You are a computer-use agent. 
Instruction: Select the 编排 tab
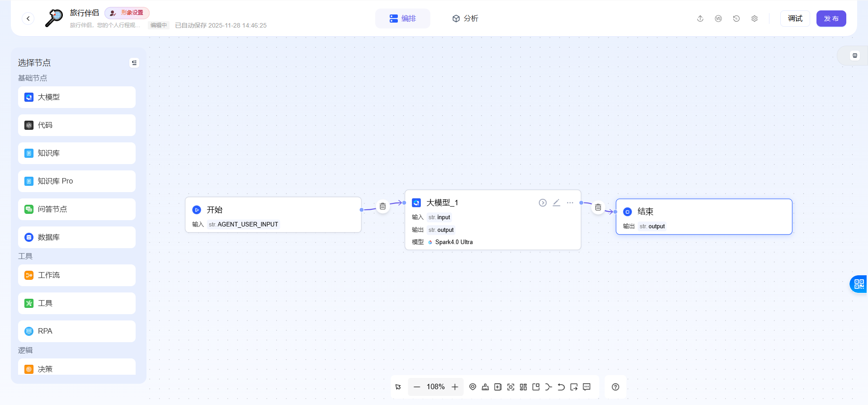(403, 19)
